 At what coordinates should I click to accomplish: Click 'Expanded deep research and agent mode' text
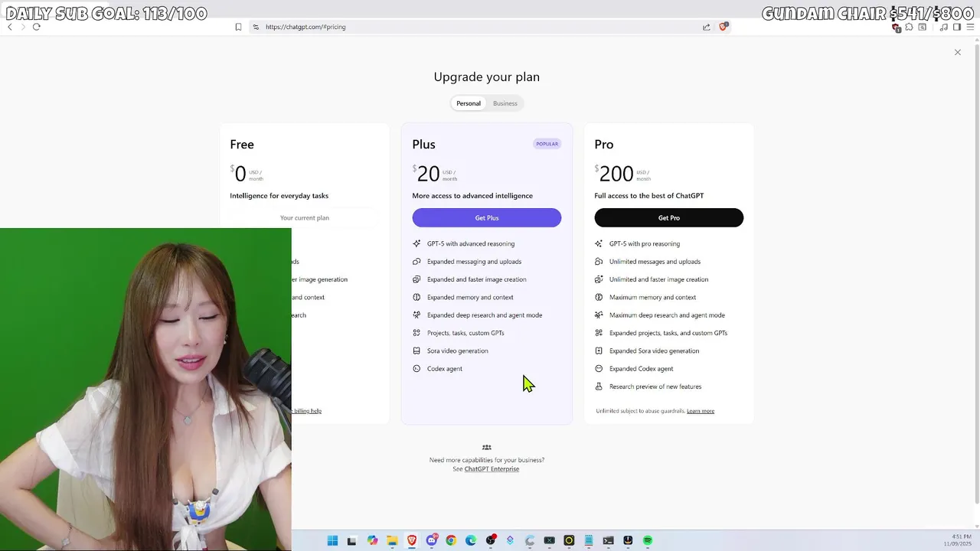pyautogui.click(x=485, y=315)
